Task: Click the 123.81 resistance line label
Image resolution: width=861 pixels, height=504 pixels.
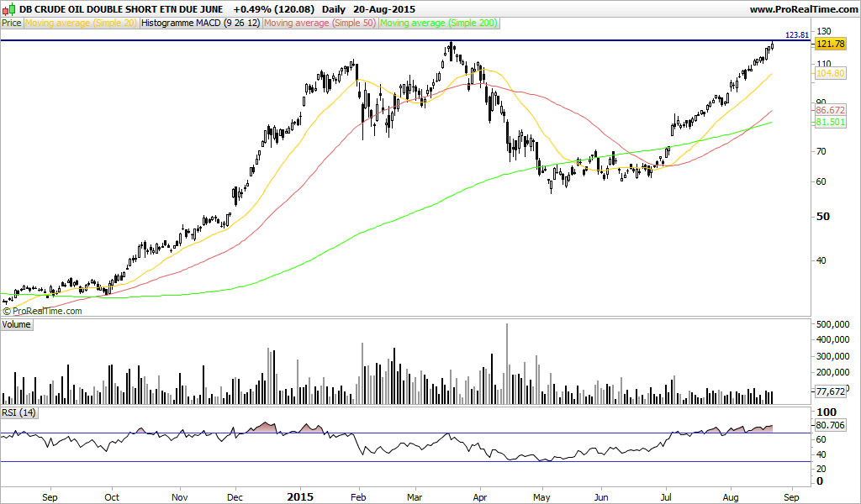Action: coord(797,35)
